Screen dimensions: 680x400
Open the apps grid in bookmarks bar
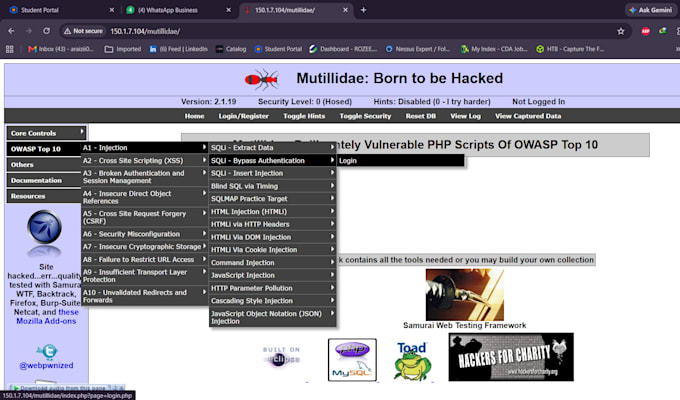tap(10, 49)
